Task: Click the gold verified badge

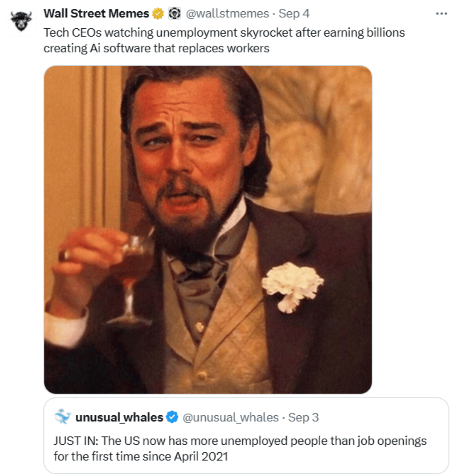Action: point(158,14)
